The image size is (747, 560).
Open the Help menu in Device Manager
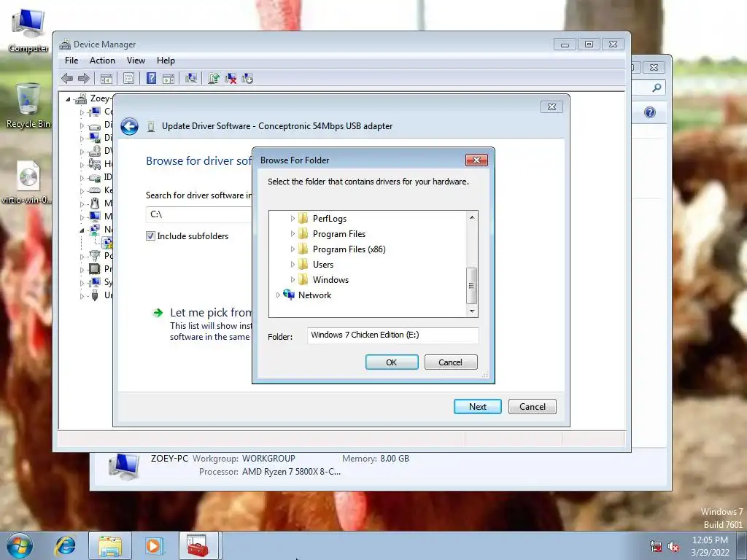(x=166, y=61)
